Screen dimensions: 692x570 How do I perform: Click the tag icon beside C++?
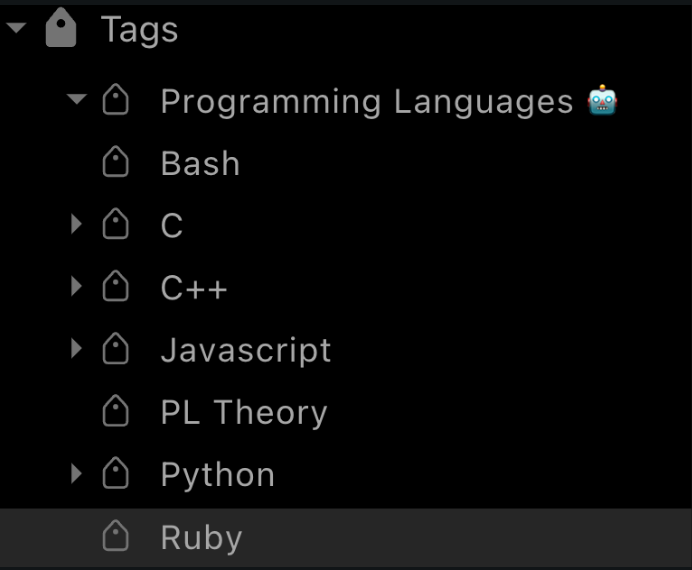pos(116,288)
